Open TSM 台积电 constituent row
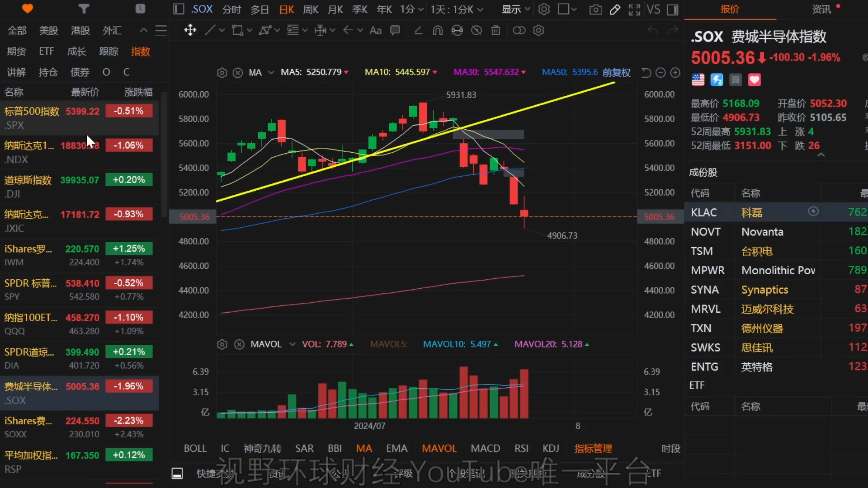Screen dimensions: 868x488 coord(776,251)
